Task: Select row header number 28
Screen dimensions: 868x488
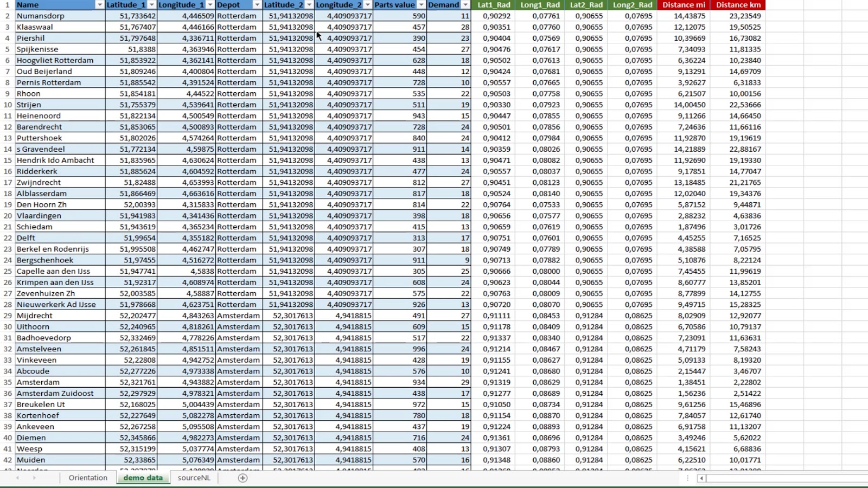Action: 8,305
